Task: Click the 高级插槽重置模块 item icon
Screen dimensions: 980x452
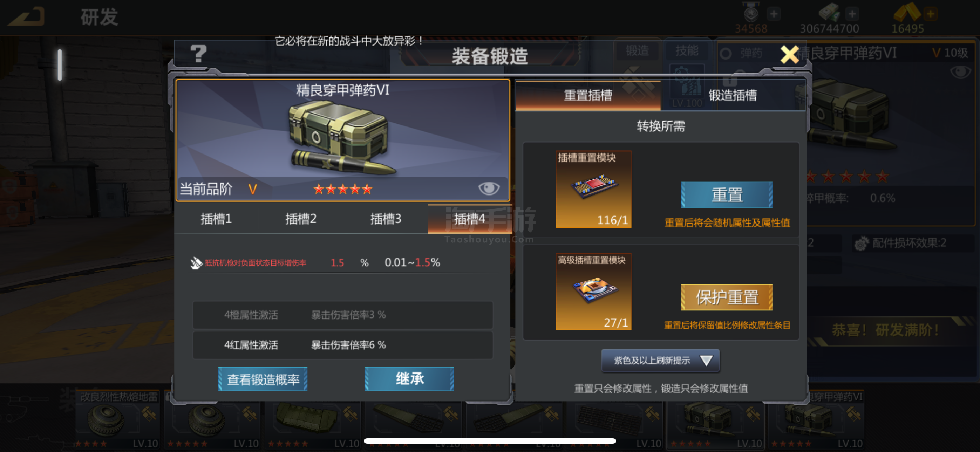Action: [593, 292]
